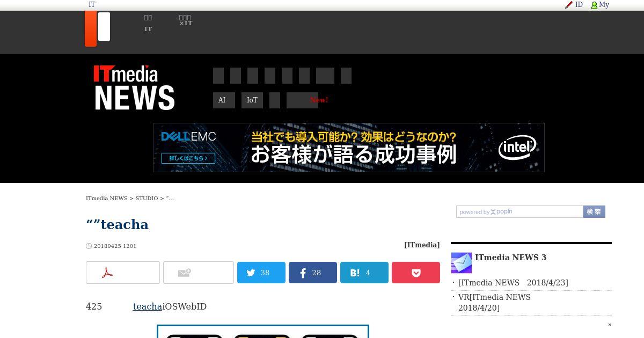The width and height of the screenshot is (644, 338).
Task: Open the My link in top bar
Action: (x=604, y=5)
